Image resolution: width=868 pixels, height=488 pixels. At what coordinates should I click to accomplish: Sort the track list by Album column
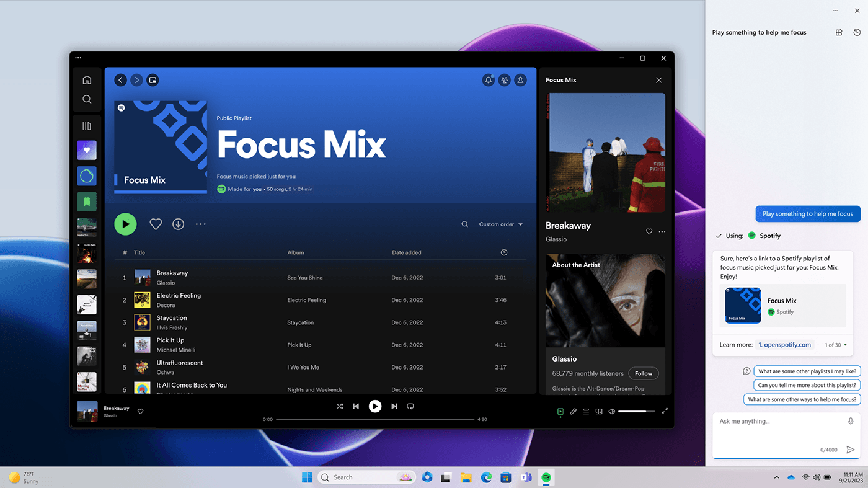pos(296,252)
